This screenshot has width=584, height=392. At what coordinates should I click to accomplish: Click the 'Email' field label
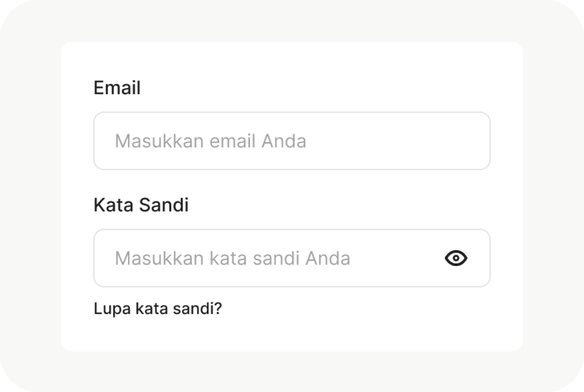pos(117,88)
